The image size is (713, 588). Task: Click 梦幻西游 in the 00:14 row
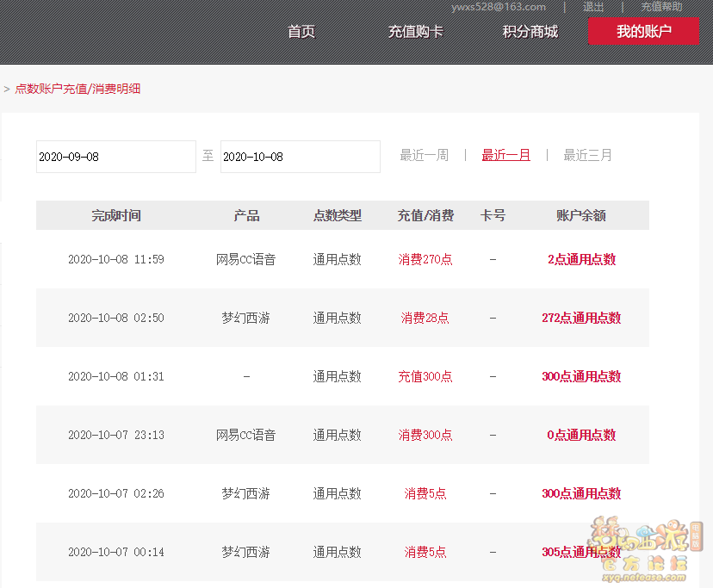pos(246,552)
